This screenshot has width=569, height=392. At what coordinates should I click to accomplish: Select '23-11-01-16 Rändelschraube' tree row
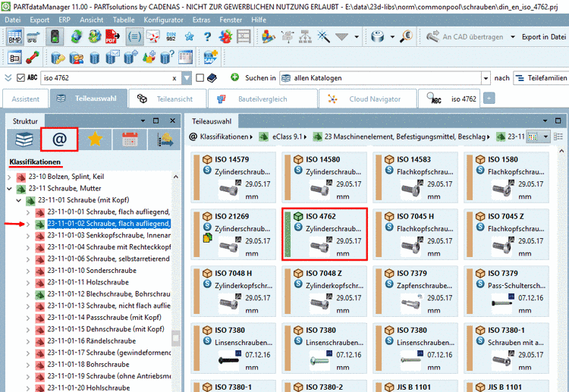click(92, 341)
